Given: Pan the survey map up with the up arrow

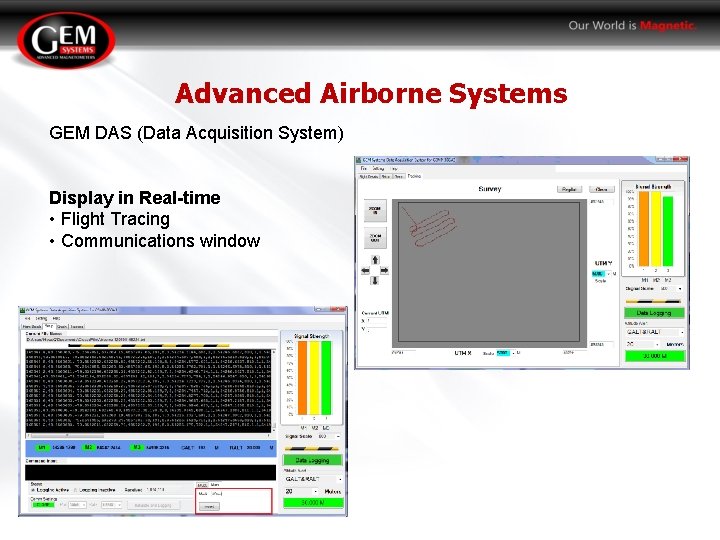Looking at the screenshot, I should [375, 260].
